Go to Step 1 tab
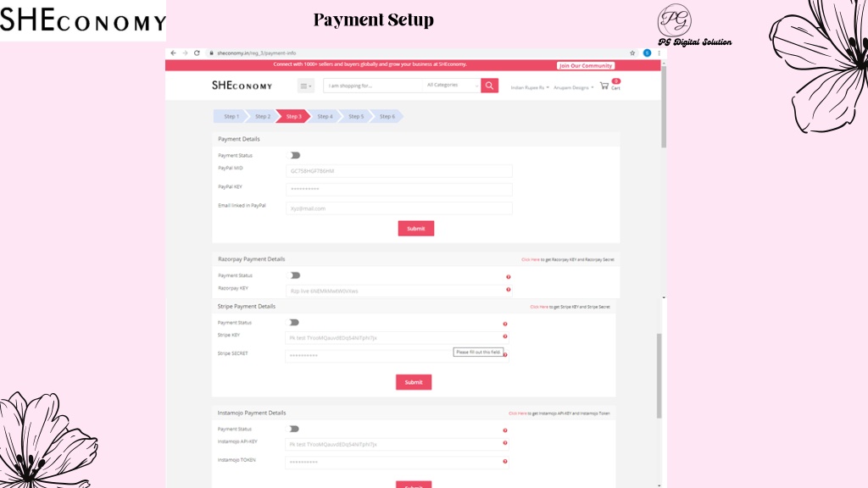This screenshot has width=868, height=488. [231, 116]
